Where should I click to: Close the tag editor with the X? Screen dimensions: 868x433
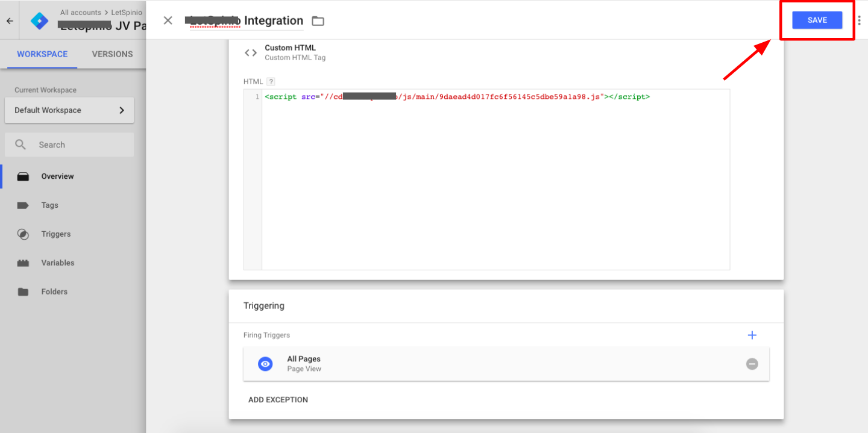(x=168, y=20)
